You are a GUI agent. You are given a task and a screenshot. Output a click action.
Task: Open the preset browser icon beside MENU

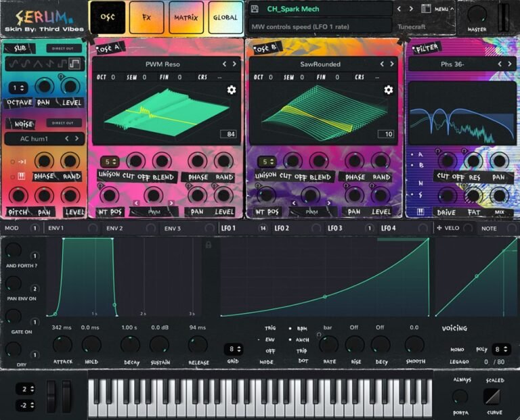click(x=426, y=9)
